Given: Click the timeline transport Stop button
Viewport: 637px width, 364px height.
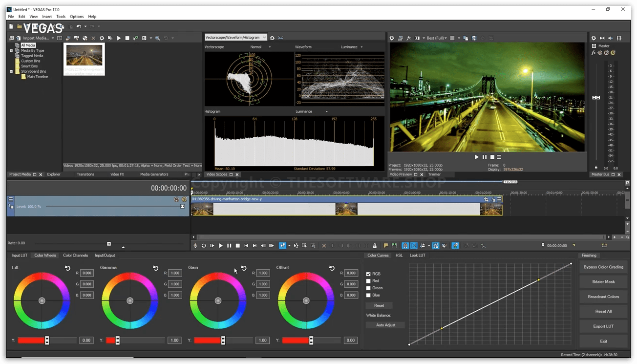Looking at the screenshot, I should point(237,246).
